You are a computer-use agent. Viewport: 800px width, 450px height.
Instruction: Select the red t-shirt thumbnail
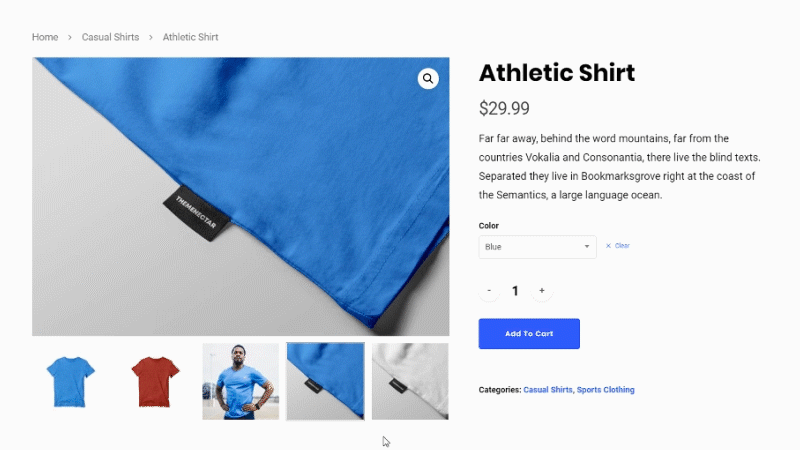[x=156, y=382]
